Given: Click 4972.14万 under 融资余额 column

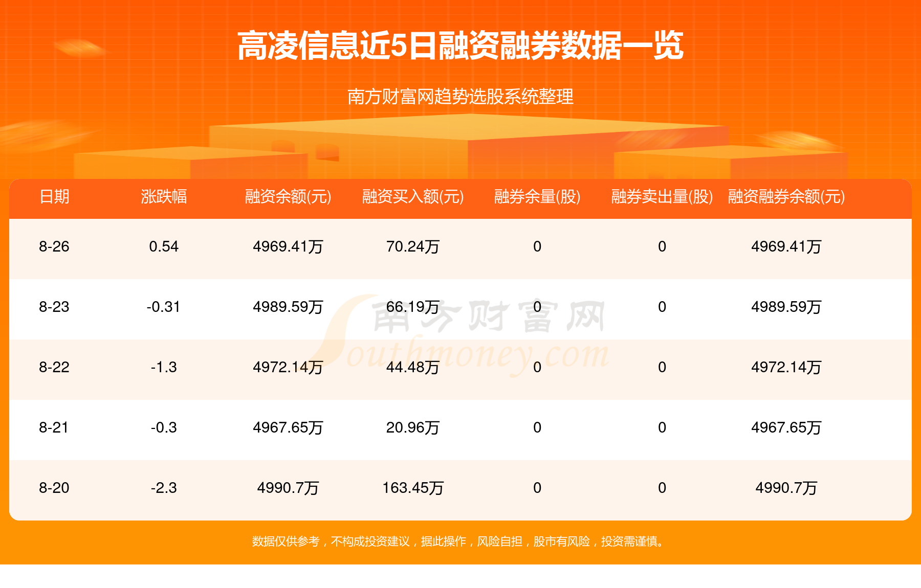Looking at the screenshot, I should tap(288, 367).
